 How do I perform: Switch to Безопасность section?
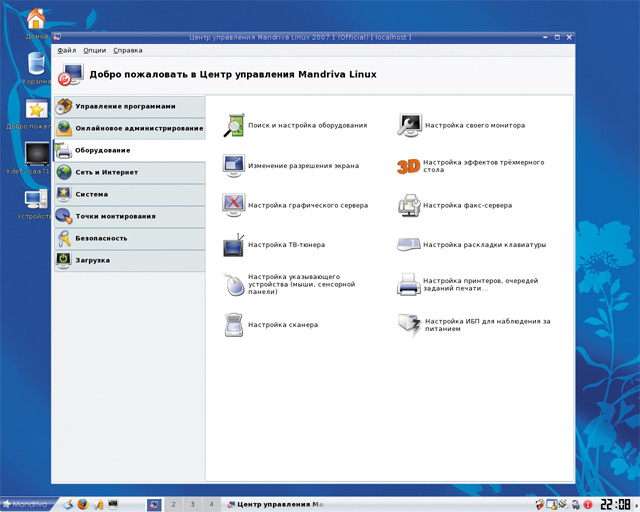tap(130, 238)
